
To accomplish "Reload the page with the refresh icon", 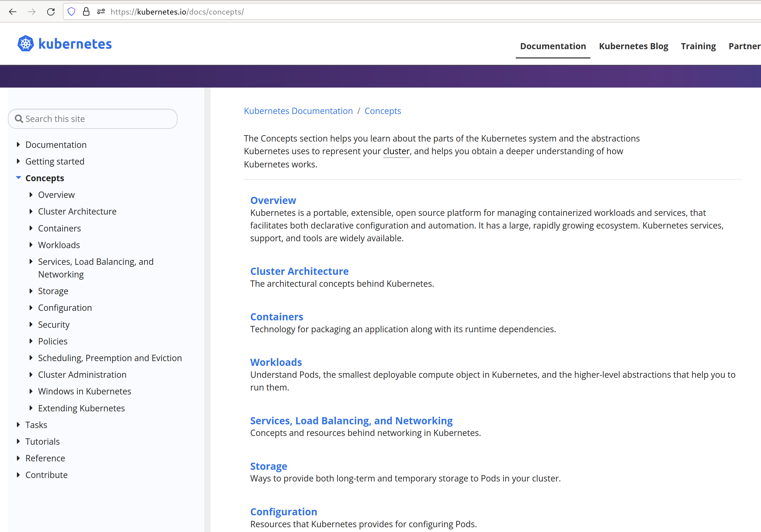I will (x=51, y=12).
